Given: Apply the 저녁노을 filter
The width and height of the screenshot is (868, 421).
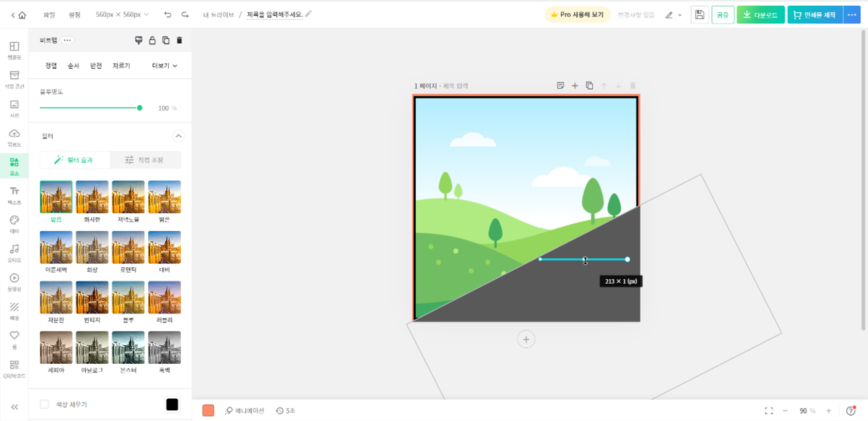Looking at the screenshot, I should (x=128, y=197).
